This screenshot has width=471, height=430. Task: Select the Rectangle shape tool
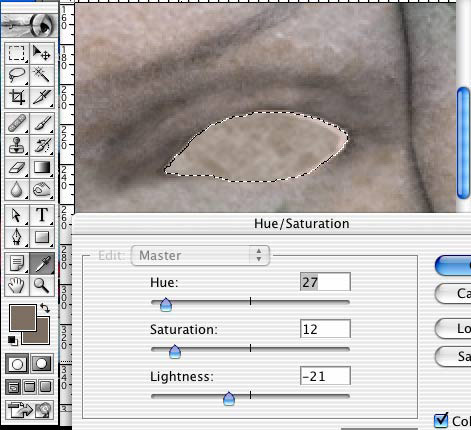point(42,237)
